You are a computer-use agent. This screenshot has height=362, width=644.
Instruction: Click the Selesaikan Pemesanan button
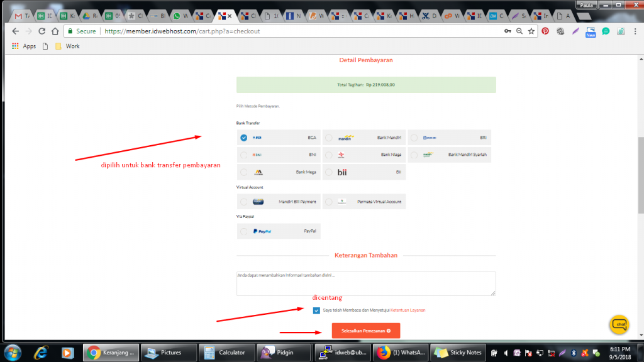pyautogui.click(x=366, y=331)
